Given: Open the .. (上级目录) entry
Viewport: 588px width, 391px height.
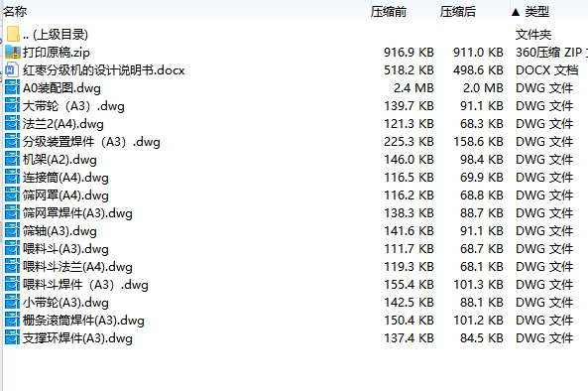Looking at the screenshot, I should click(x=56, y=35).
